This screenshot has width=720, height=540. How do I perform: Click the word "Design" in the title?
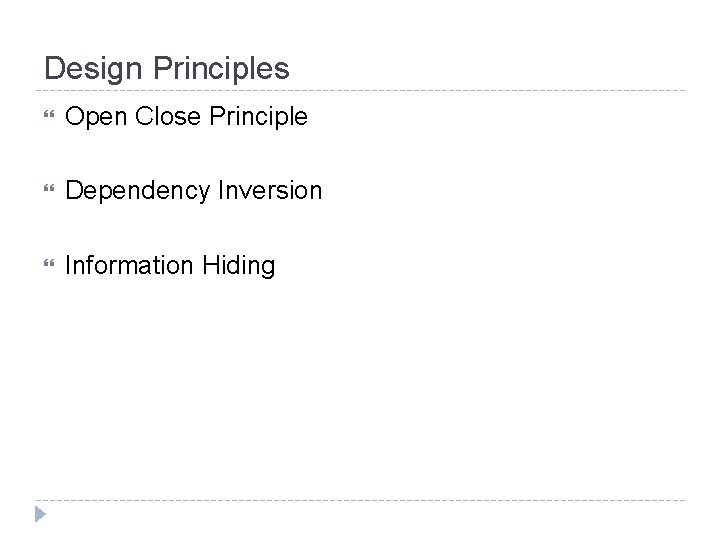[93, 69]
